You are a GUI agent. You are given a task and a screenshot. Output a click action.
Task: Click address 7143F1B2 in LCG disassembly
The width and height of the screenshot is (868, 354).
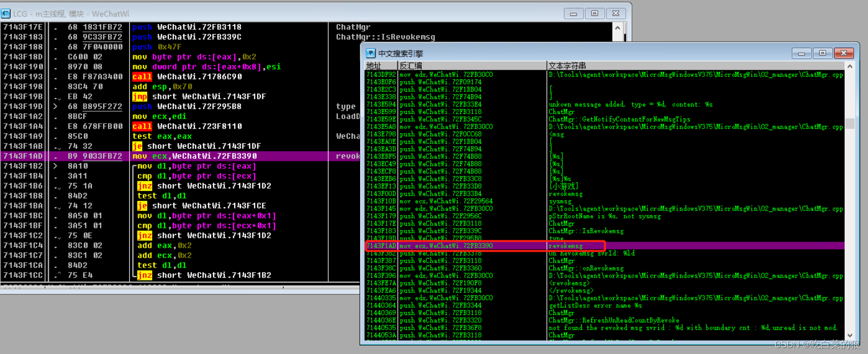pyautogui.click(x=23, y=166)
